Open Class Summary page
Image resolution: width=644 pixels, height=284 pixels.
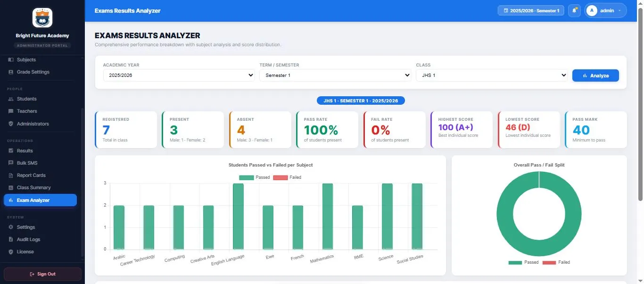(x=40, y=188)
